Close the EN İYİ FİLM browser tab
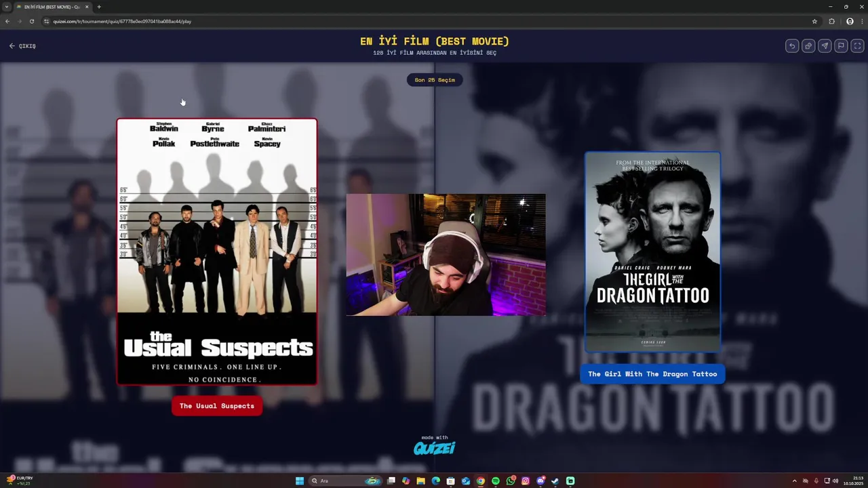868x488 pixels. 87,7
